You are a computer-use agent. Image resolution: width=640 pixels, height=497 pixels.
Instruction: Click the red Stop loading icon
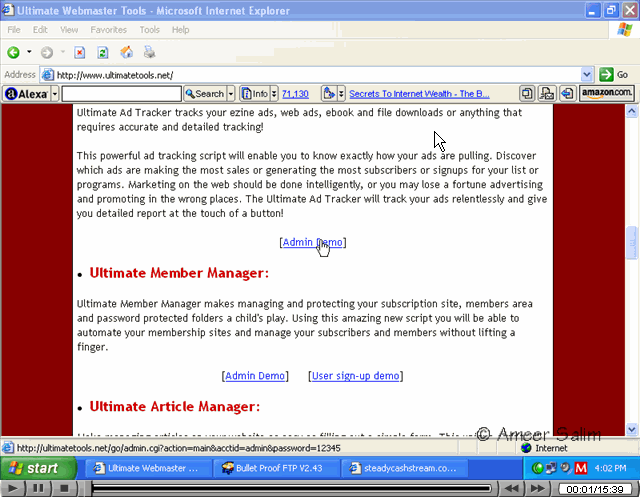[x=80, y=53]
